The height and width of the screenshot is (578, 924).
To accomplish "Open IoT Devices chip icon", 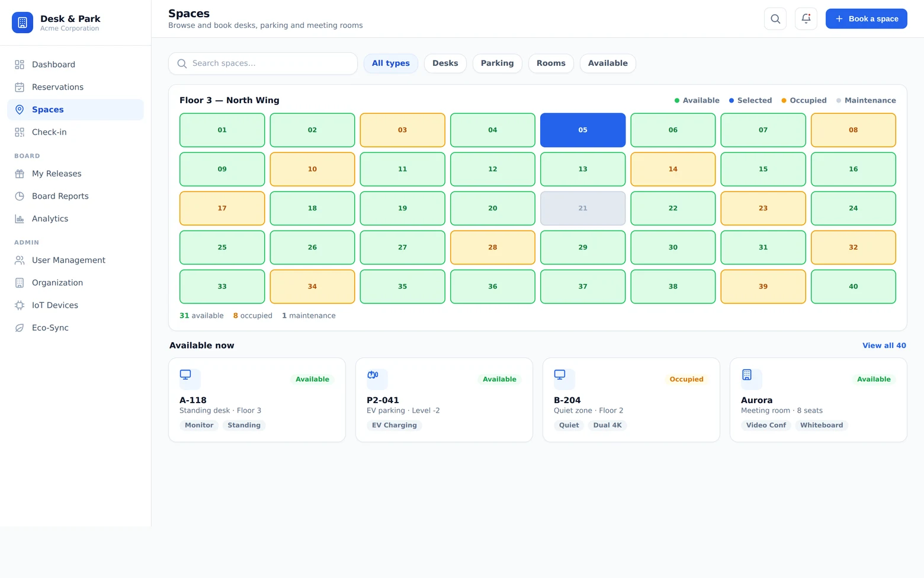I will click(x=20, y=305).
